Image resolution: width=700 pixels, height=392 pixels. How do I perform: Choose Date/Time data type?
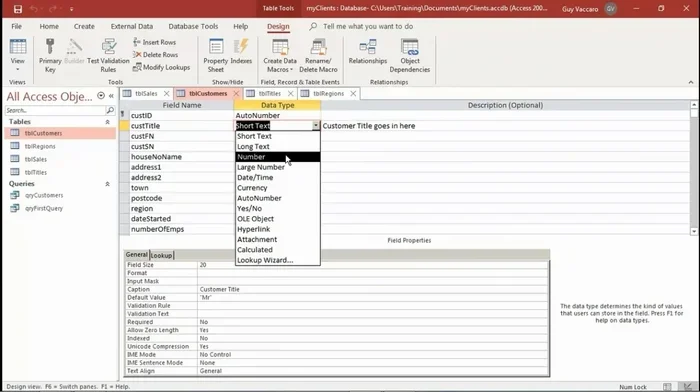(x=278, y=177)
